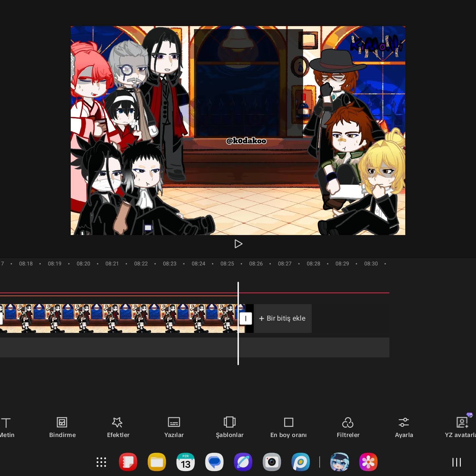Click the 08:20 mark on timeline ruler
Image resolution: width=476 pixels, height=476 pixels.
tap(83, 264)
